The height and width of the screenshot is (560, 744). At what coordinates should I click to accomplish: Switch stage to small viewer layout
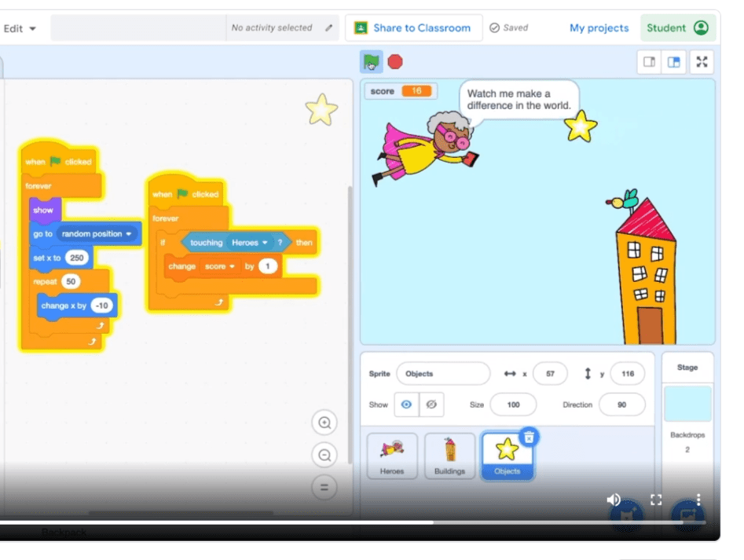pyautogui.click(x=650, y=61)
